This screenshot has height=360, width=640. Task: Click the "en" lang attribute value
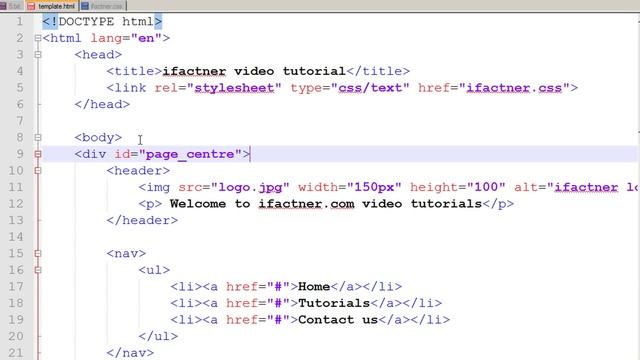coord(147,38)
